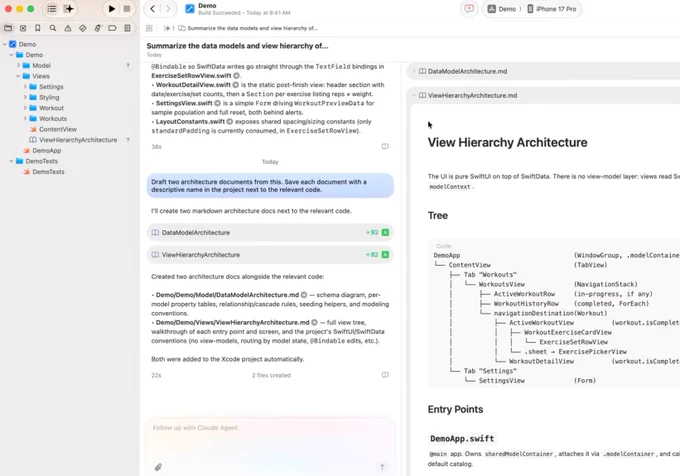Select the Demo scheme in toolbar
The height and width of the screenshot is (476, 680).
coord(501,9)
